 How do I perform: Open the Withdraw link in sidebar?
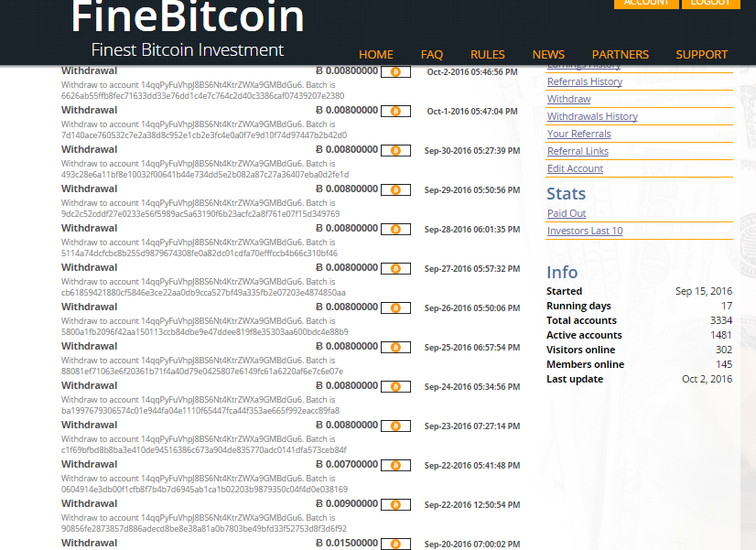tap(569, 99)
